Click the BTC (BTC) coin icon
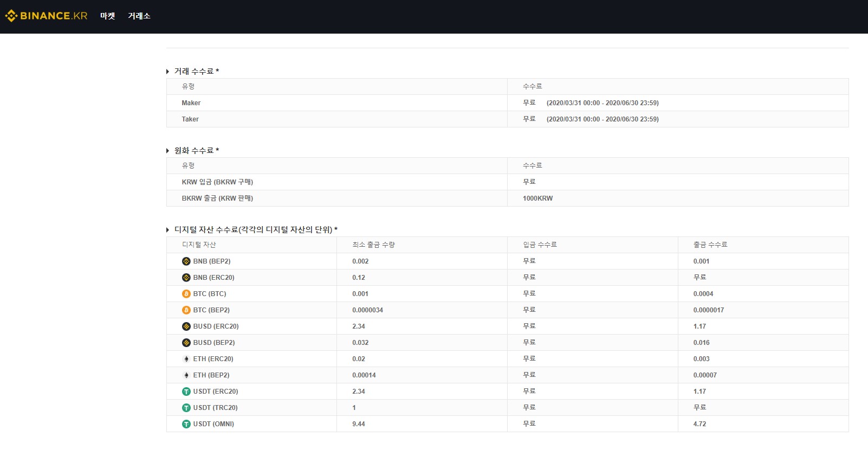 pos(186,294)
